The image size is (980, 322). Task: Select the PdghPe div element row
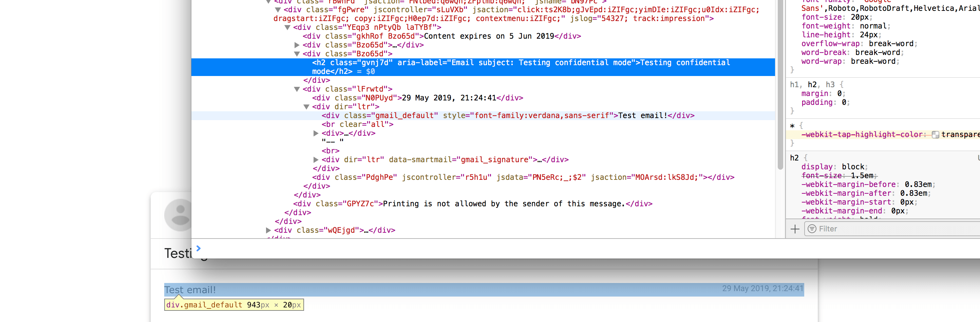pyautogui.click(x=523, y=177)
